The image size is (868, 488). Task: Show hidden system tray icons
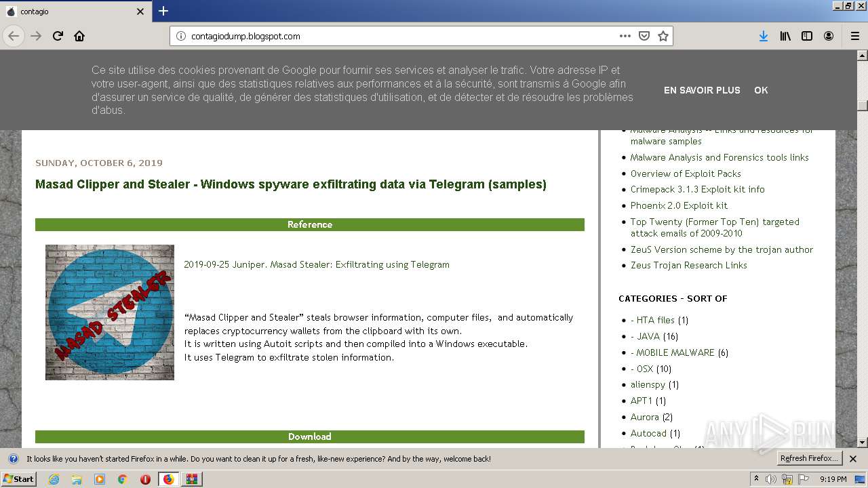757,479
